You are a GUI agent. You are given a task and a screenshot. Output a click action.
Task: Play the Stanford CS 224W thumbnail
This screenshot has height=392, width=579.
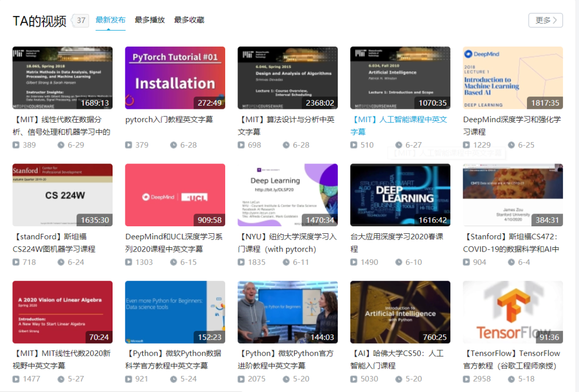(62, 195)
